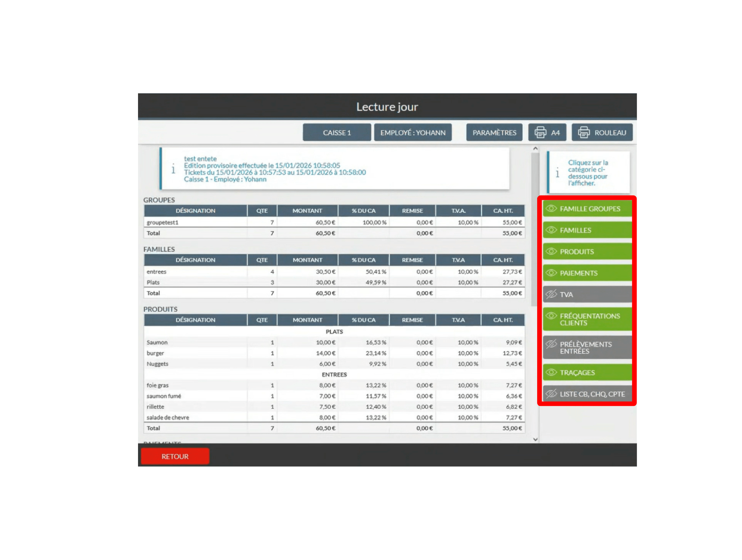Hide the FRÉQUENTATIONS CLIENTS category

587,319
